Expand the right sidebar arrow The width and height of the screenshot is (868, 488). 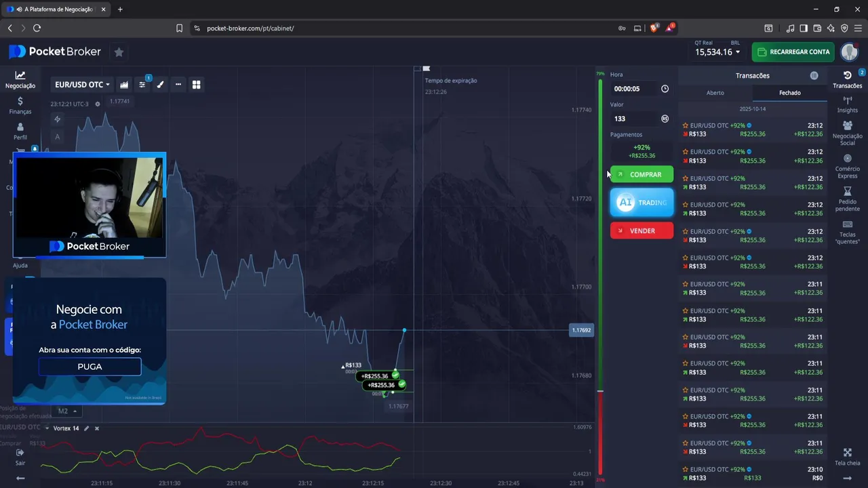click(847, 478)
